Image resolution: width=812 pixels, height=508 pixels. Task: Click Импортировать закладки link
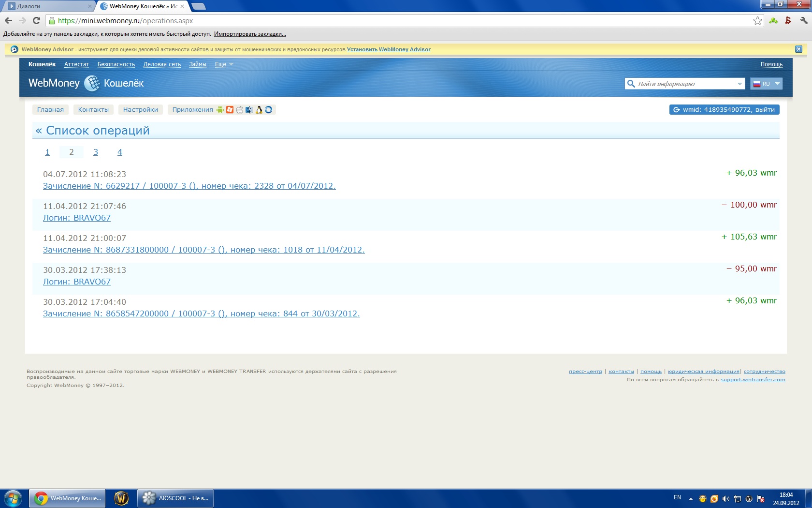click(x=250, y=34)
